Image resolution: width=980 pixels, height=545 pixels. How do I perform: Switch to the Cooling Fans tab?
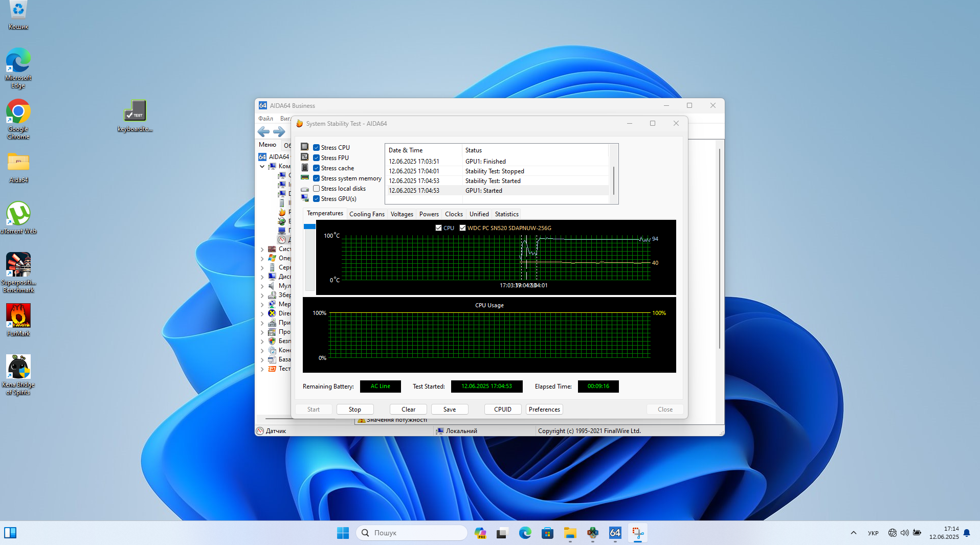pos(367,214)
